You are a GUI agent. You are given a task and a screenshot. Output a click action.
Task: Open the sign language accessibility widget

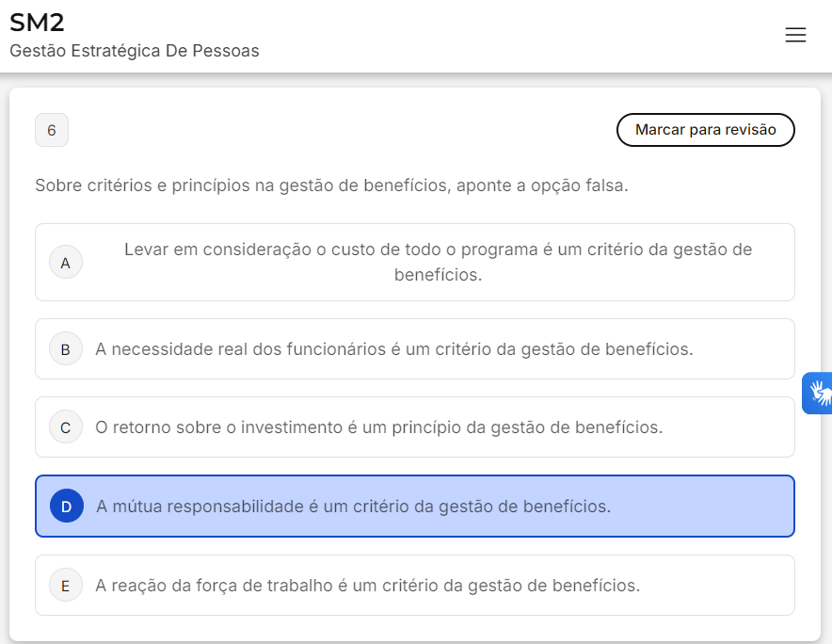(x=818, y=393)
